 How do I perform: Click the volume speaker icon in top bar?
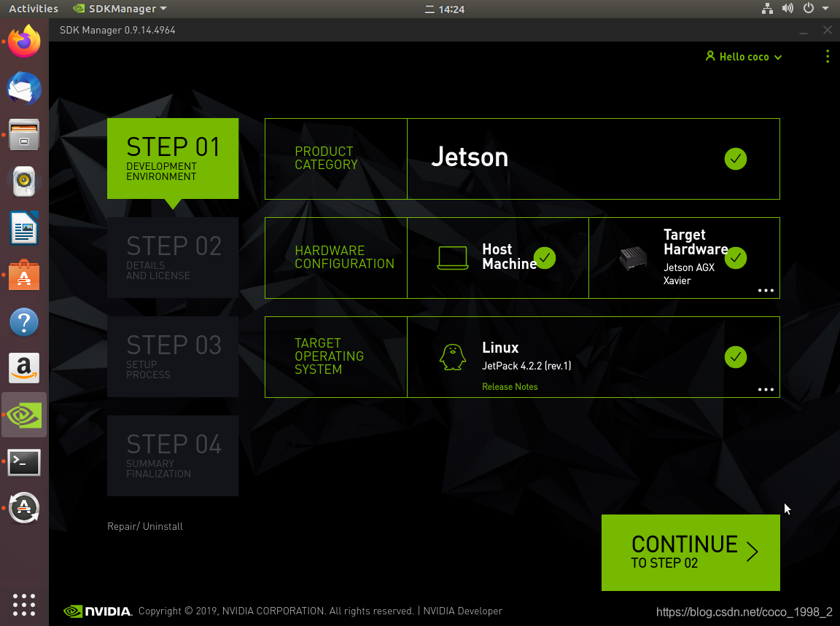coord(787,9)
